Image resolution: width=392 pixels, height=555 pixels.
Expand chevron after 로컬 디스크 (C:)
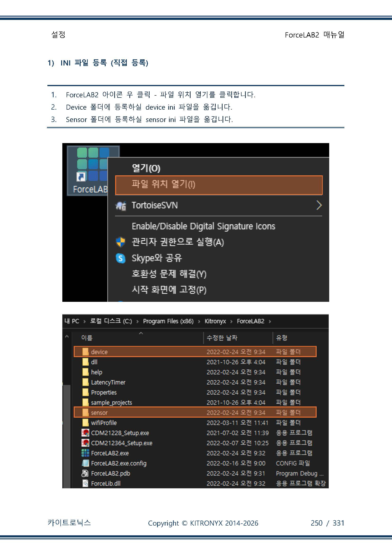137,322
